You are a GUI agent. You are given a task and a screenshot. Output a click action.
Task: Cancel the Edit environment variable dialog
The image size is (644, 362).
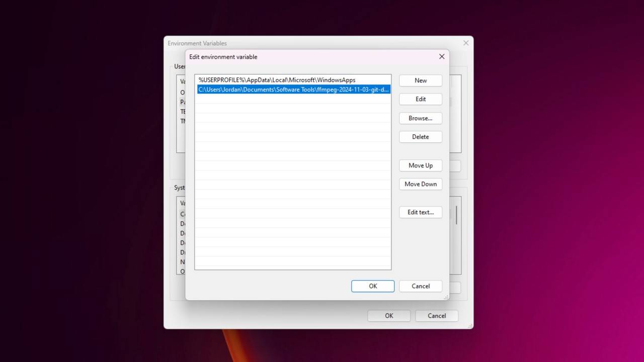coord(421,286)
